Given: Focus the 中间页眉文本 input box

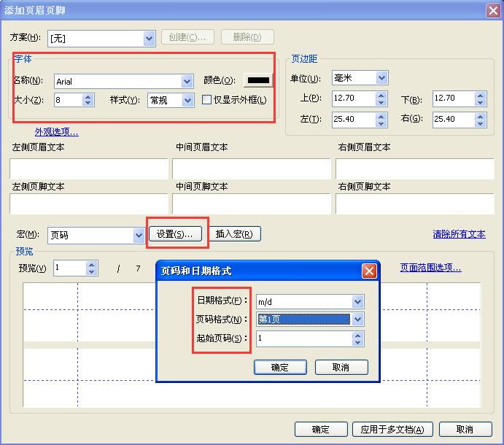Looking at the screenshot, I should point(252,169).
